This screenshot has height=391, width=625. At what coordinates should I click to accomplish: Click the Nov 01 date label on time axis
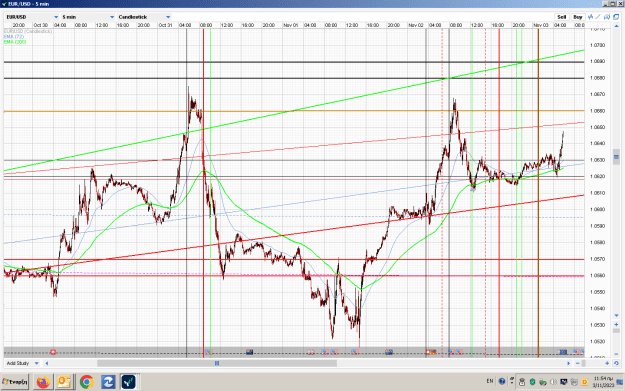pyautogui.click(x=291, y=25)
